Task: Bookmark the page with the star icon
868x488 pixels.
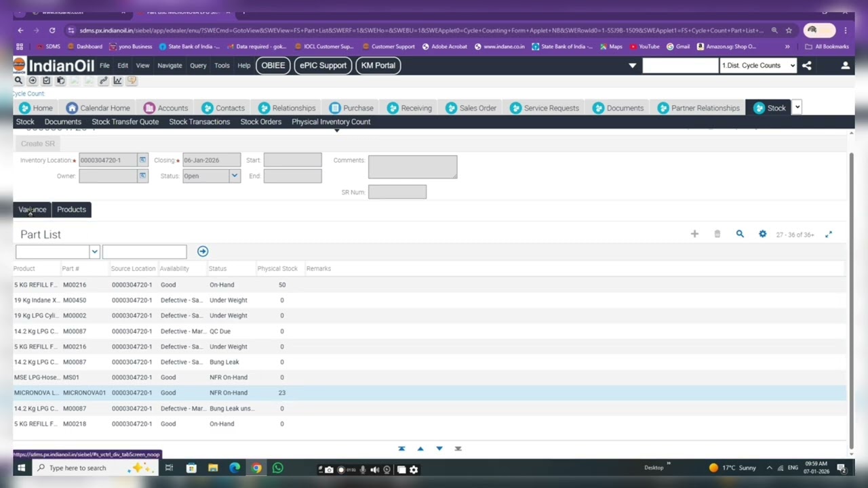Action: (789, 30)
